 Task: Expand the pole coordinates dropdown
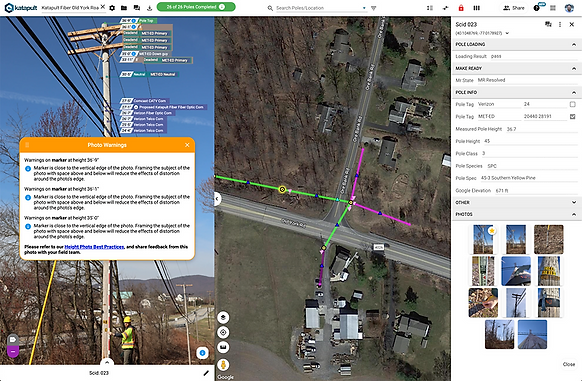(x=507, y=33)
